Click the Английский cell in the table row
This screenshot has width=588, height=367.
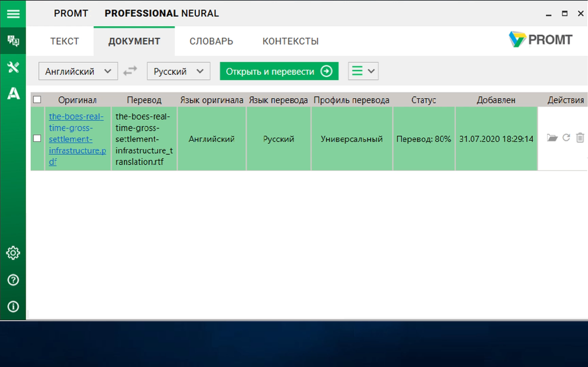[x=211, y=139]
